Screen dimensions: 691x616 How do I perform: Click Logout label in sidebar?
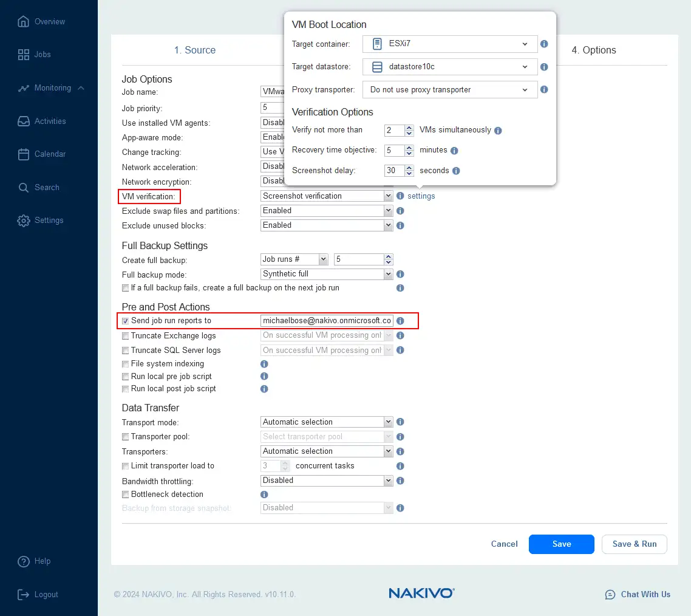point(46,594)
